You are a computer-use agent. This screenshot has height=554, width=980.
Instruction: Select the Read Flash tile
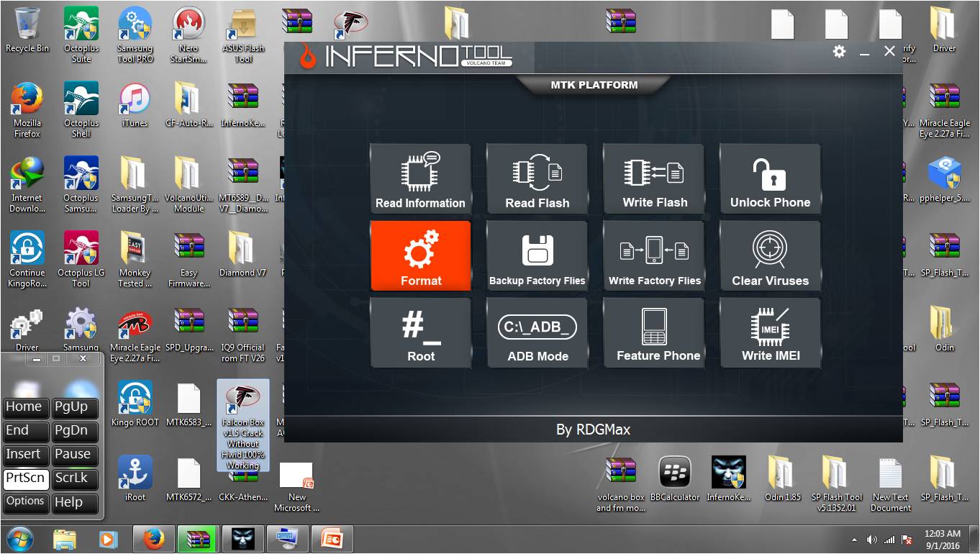[x=537, y=178]
